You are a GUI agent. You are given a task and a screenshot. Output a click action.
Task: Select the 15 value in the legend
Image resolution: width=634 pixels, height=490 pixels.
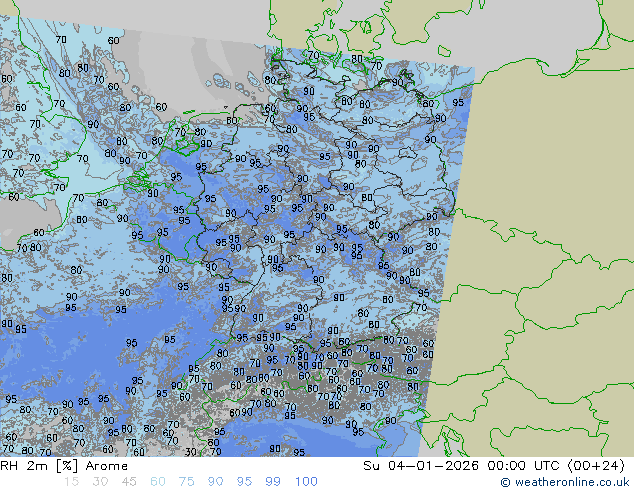tap(71, 482)
